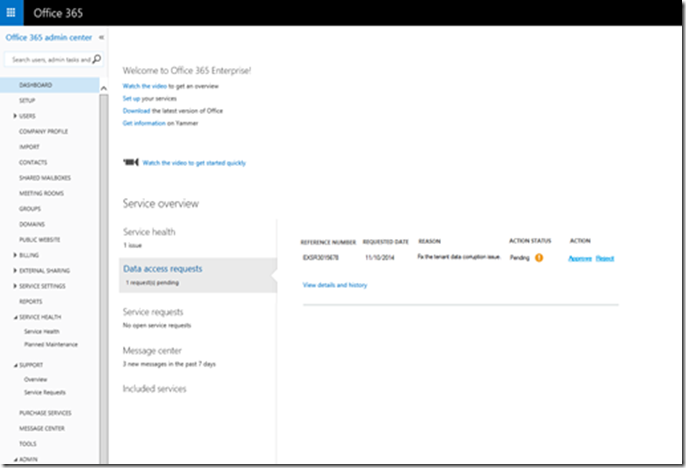
Task: Click the ACTION STATUS column header
Action: 530,241
